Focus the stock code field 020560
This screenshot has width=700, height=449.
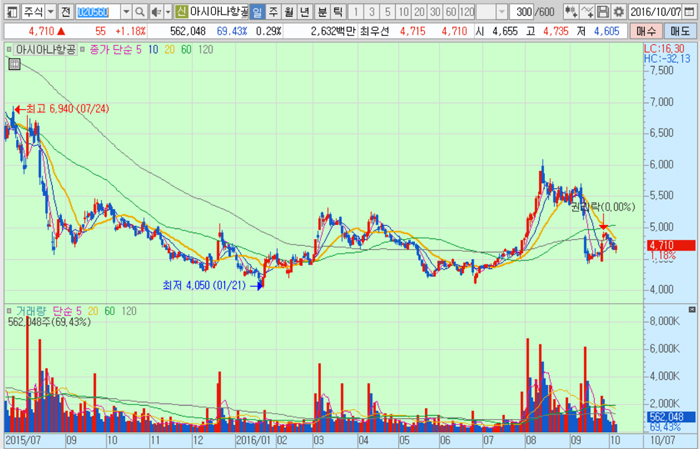click(x=98, y=12)
